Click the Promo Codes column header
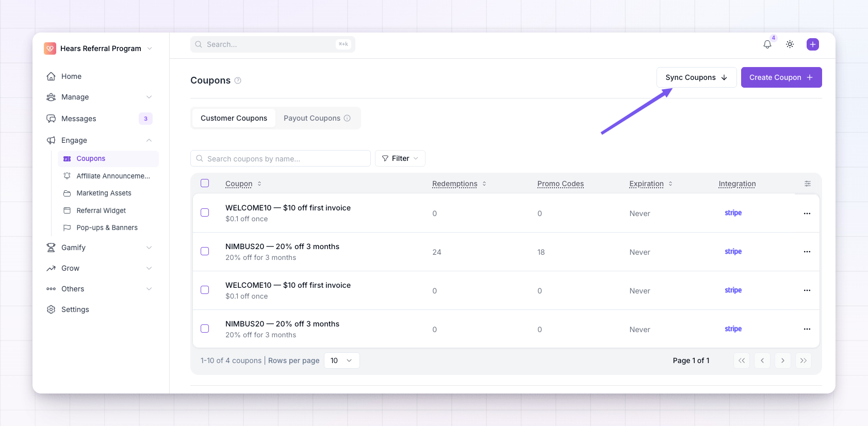The width and height of the screenshot is (868, 426). [x=560, y=184]
